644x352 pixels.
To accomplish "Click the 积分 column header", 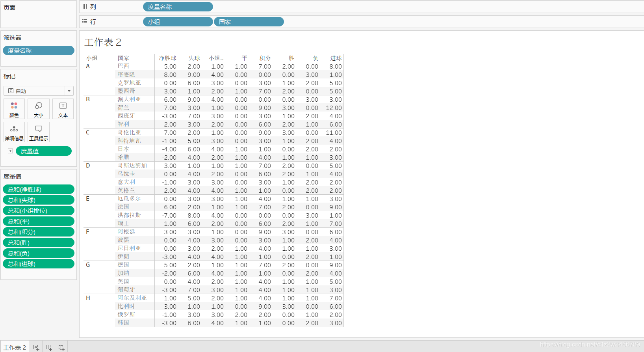I will [x=265, y=58].
